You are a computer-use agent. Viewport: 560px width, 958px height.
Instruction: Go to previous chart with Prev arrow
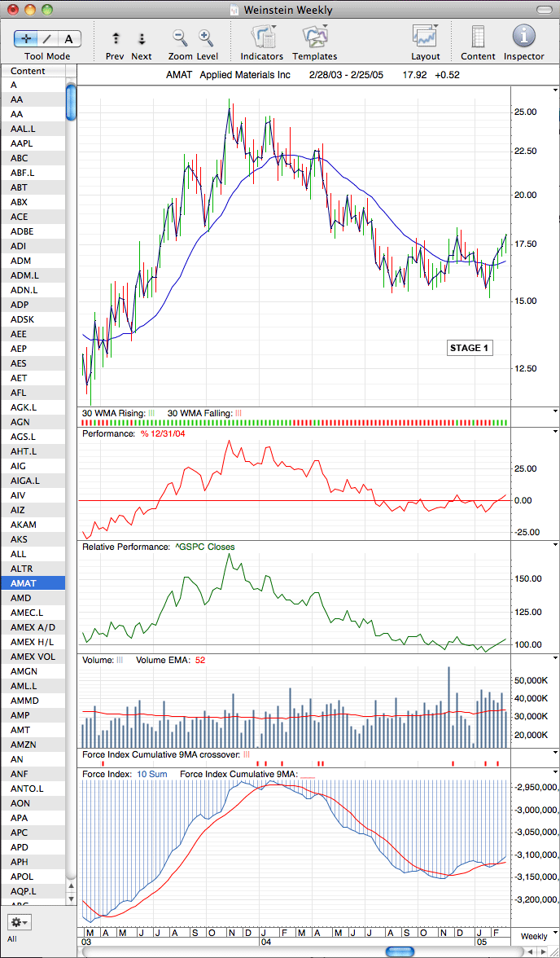pos(116,38)
